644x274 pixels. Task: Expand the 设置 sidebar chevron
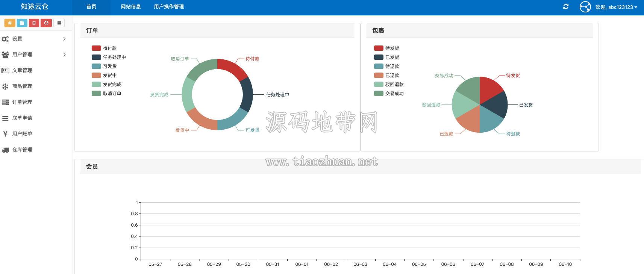[x=64, y=39]
